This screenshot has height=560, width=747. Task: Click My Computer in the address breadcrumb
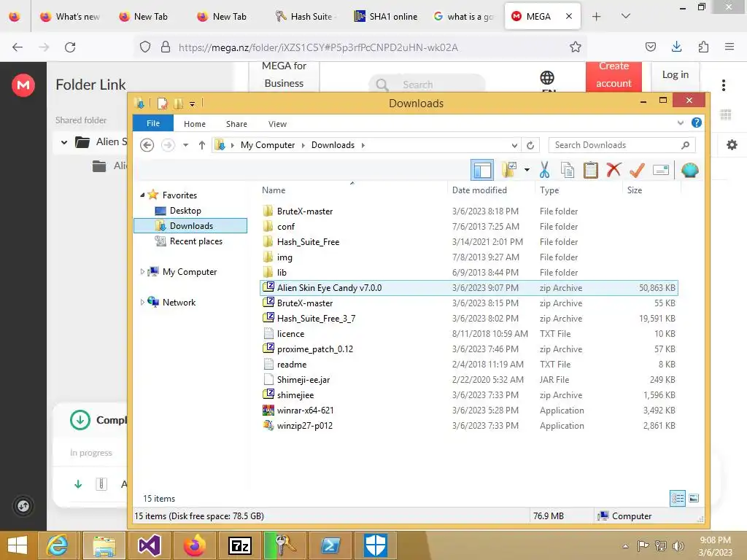267,145
